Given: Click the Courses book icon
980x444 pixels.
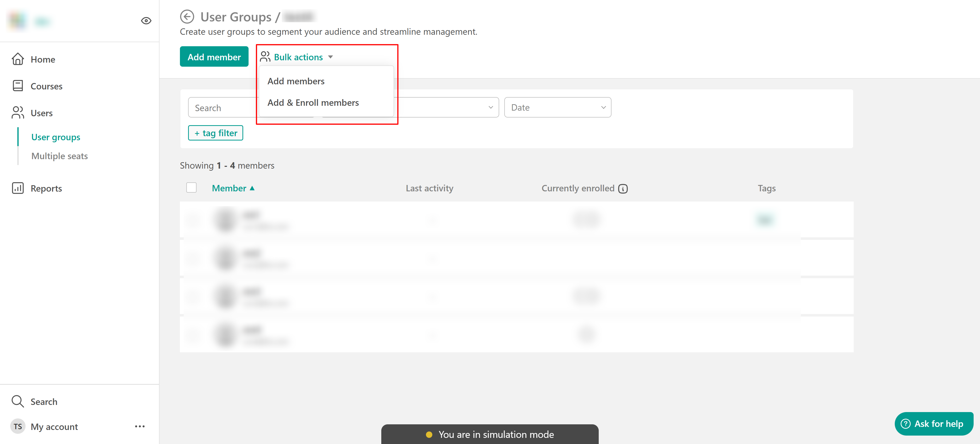Looking at the screenshot, I should click(x=18, y=86).
